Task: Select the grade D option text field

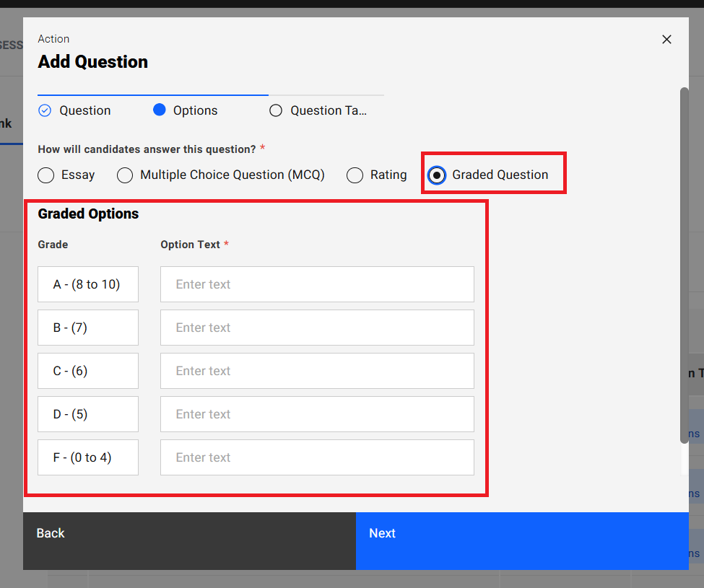Action: 317,414
